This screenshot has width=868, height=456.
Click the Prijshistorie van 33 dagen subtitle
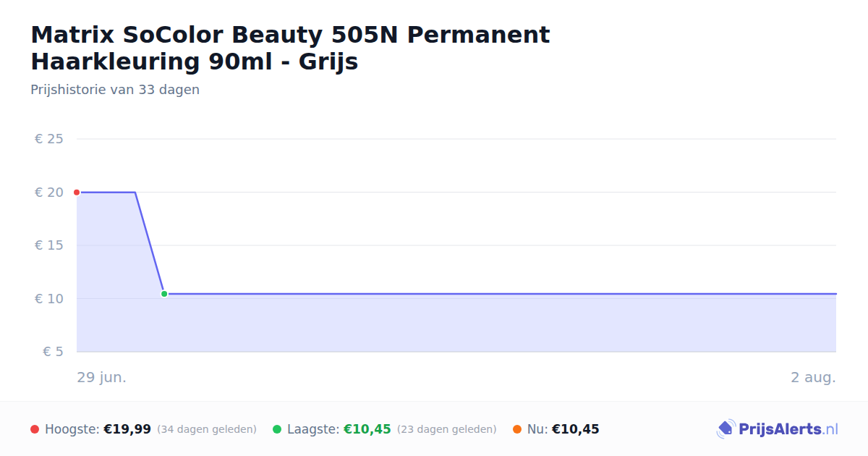115,90
